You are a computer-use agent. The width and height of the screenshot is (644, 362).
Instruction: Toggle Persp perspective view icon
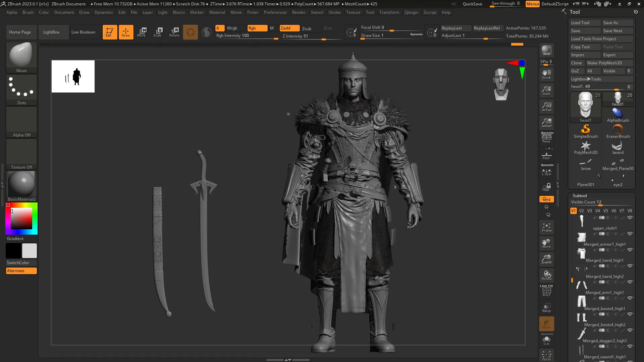click(x=546, y=137)
